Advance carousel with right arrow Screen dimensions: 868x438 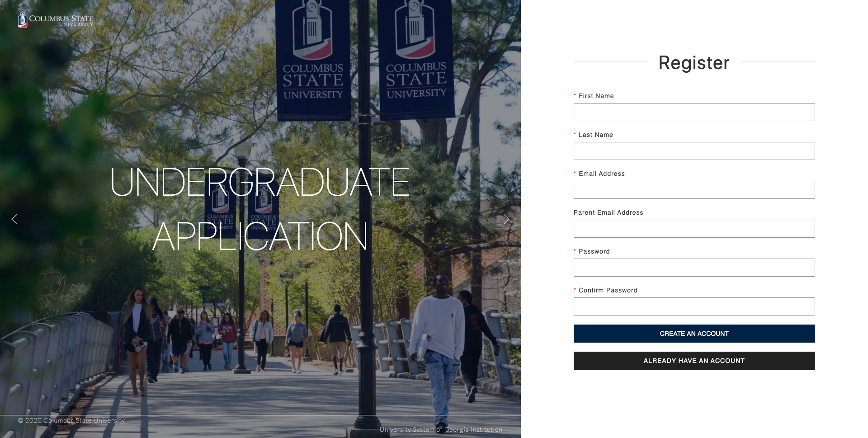point(506,219)
